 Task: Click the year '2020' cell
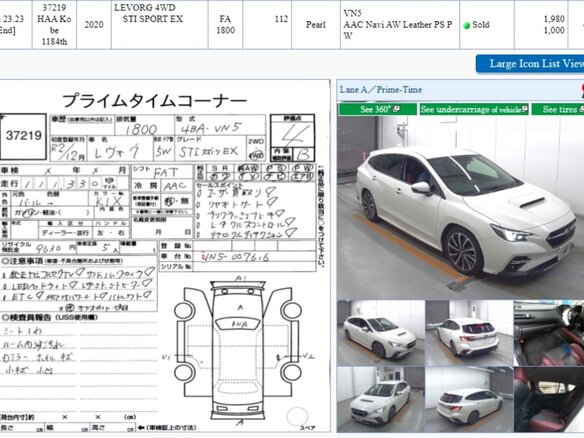coord(94,24)
